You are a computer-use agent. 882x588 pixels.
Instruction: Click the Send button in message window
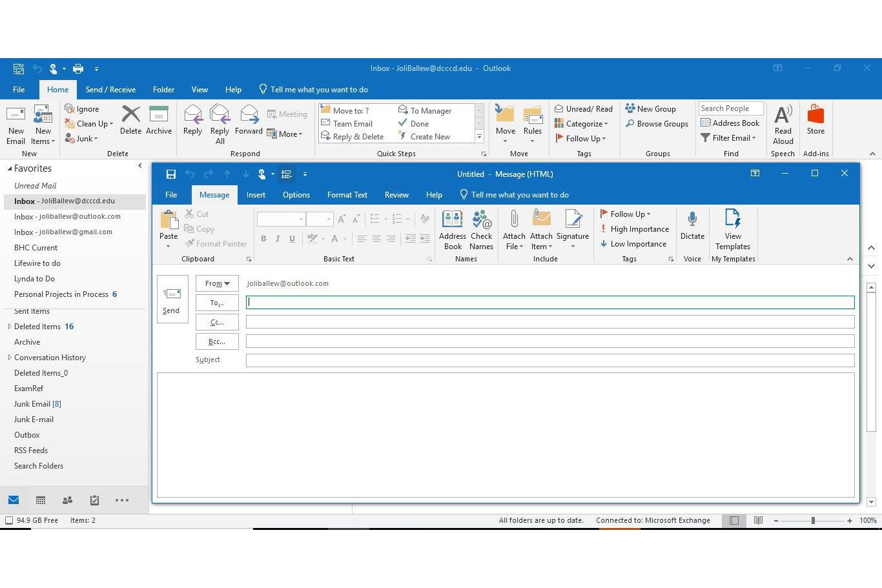172,299
